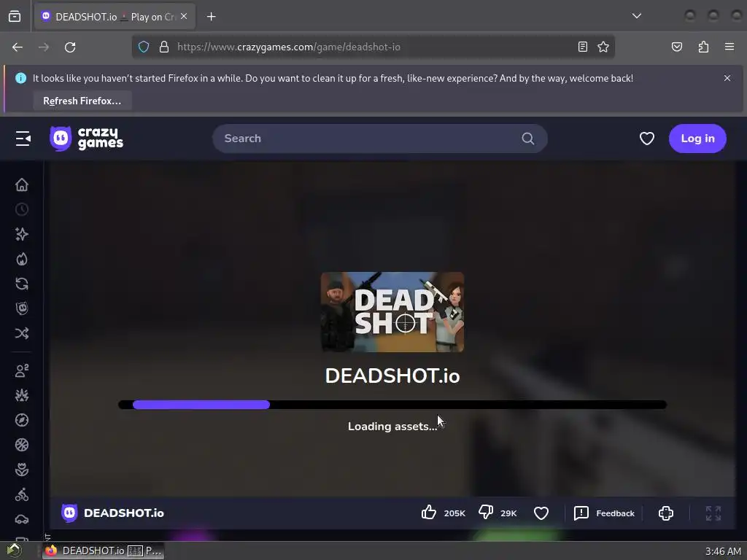Click the purple loading progress bar

pyautogui.click(x=201, y=405)
